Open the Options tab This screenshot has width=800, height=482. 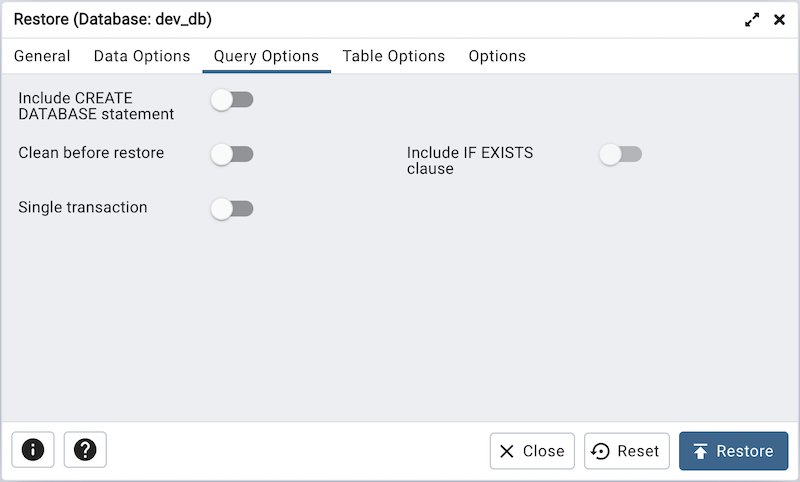coord(497,56)
